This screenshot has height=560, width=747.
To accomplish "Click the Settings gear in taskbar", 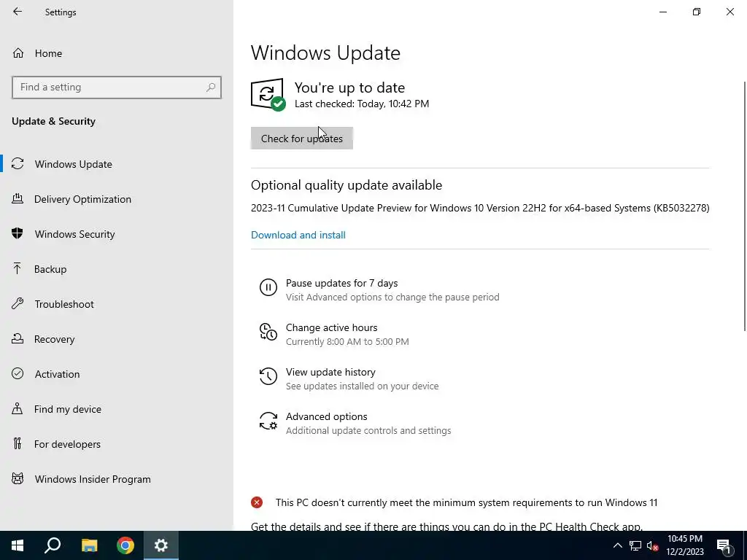I will [x=161, y=545].
